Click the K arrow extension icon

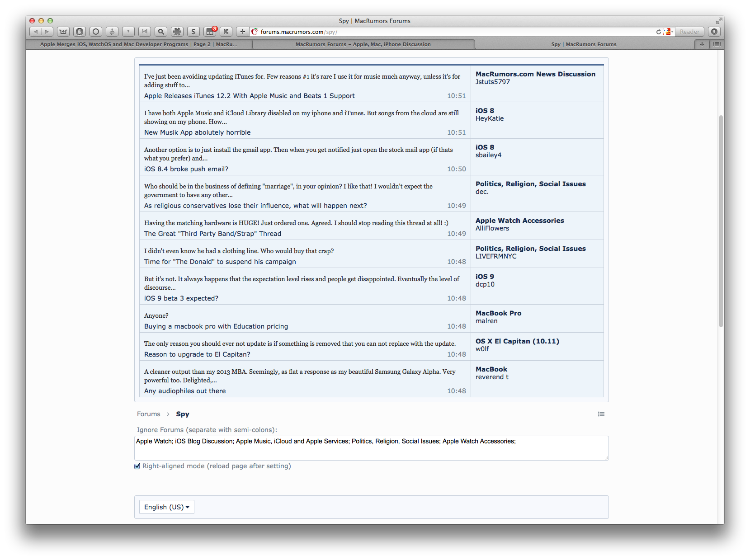226,32
